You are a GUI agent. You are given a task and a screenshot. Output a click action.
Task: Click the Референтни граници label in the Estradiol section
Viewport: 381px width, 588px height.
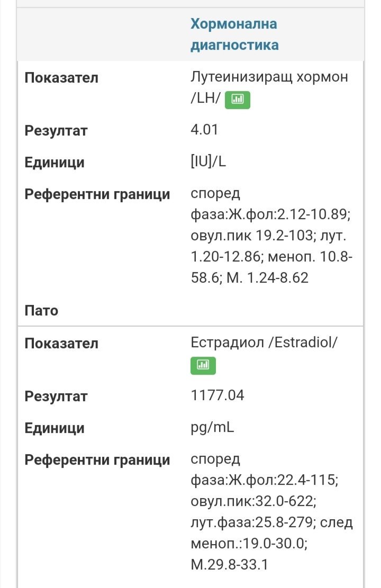coord(97,460)
